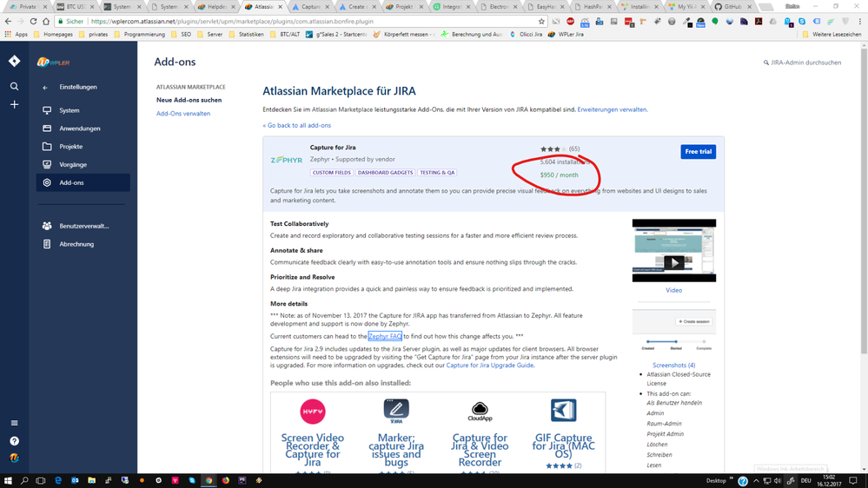Click JIRA-Admin durchsuchen search field
Viewport: 868px width, 488px height.
tap(803, 63)
